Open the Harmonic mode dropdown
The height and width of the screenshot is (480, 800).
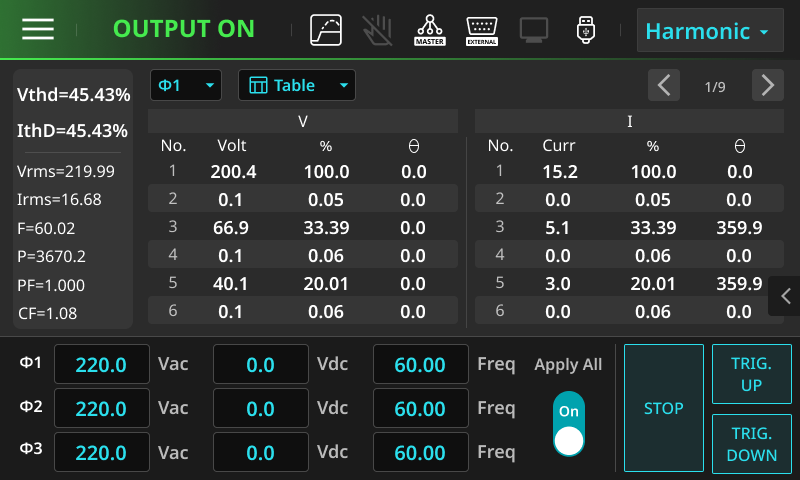[709, 31]
